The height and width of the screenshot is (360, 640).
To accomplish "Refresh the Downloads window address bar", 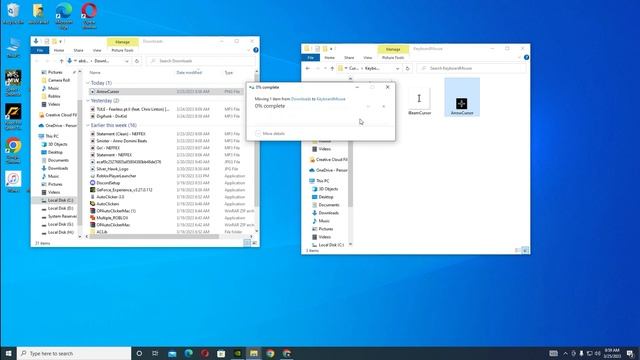I will (137, 61).
